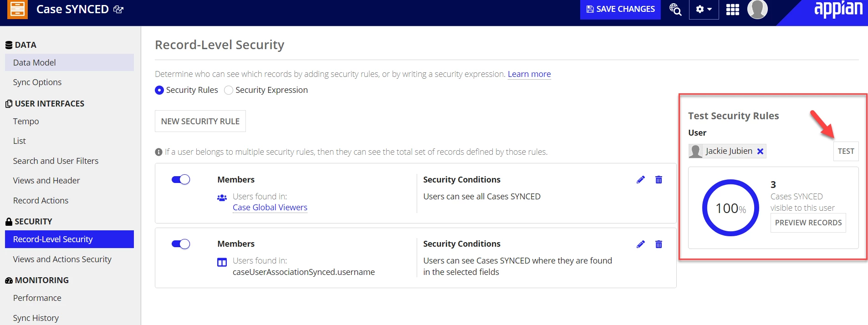
Task: Click 'Users can see all Cases SYNCED' text
Action: click(x=482, y=196)
